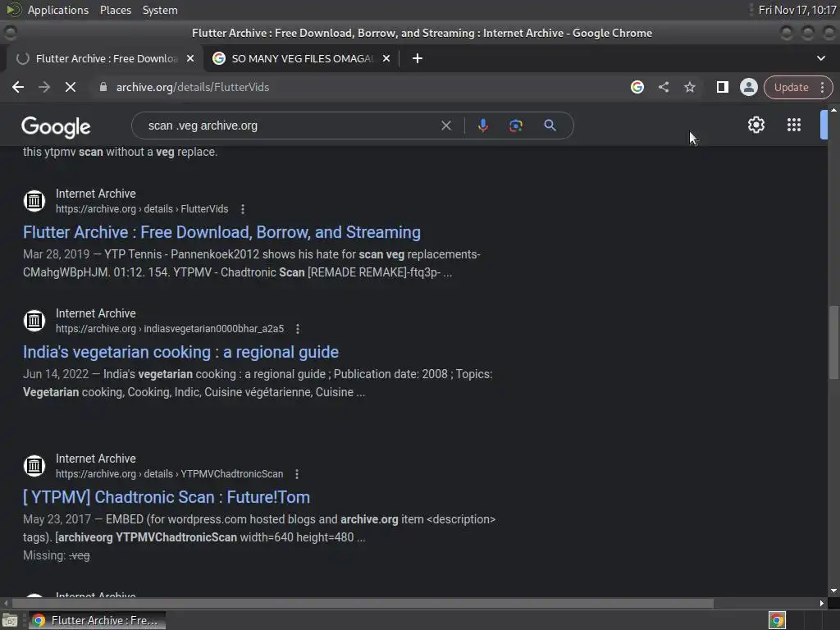Click the scroll up arrow of the vertical scrollbar
Viewport: 840px width, 630px height.
[833, 109]
